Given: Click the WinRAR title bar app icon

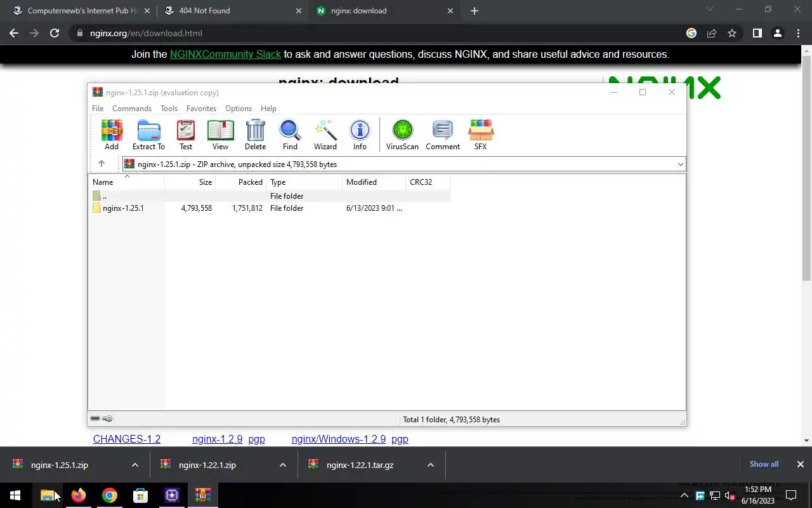Looking at the screenshot, I should tap(98, 92).
